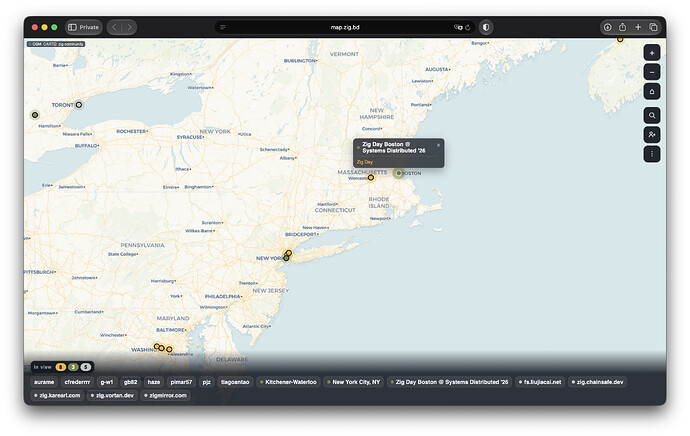Toggle the yellow 8 in-view filter
The image size is (690, 436).
click(61, 367)
